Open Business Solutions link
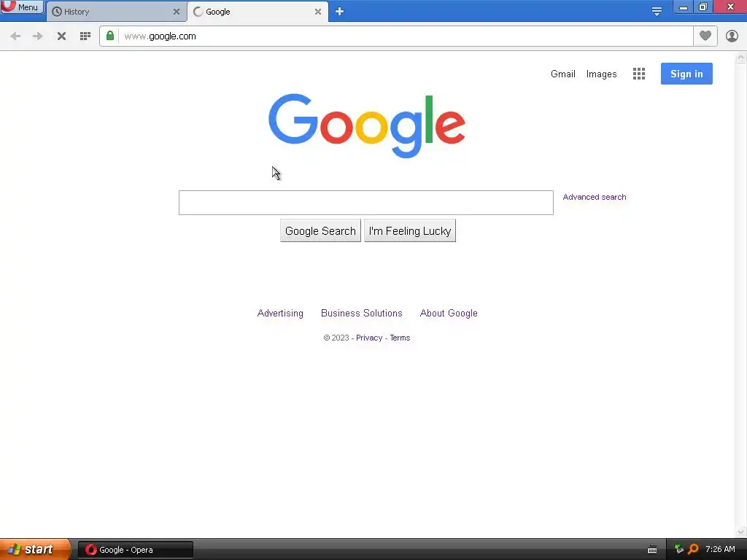The width and height of the screenshot is (747, 560). (x=362, y=314)
